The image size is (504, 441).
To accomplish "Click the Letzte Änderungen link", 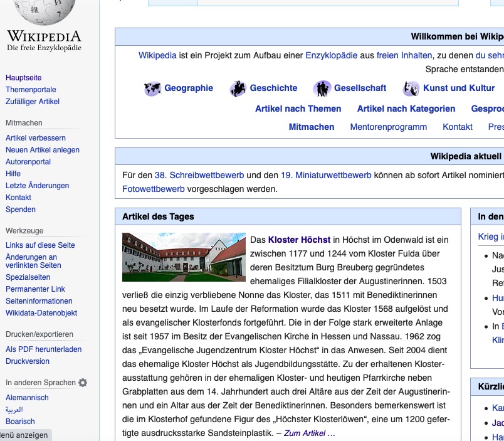I will [x=37, y=186].
